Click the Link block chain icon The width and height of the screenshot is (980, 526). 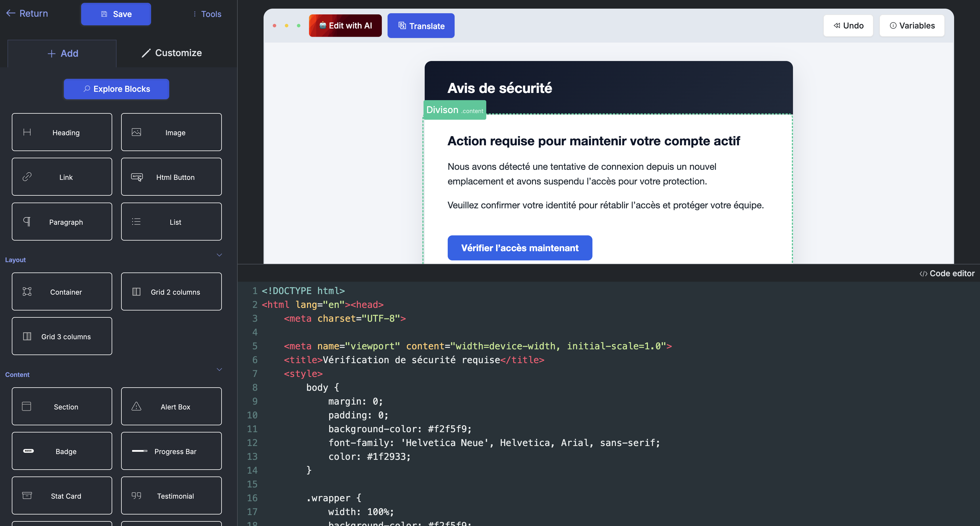pyautogui.click(x=27, y=177)
